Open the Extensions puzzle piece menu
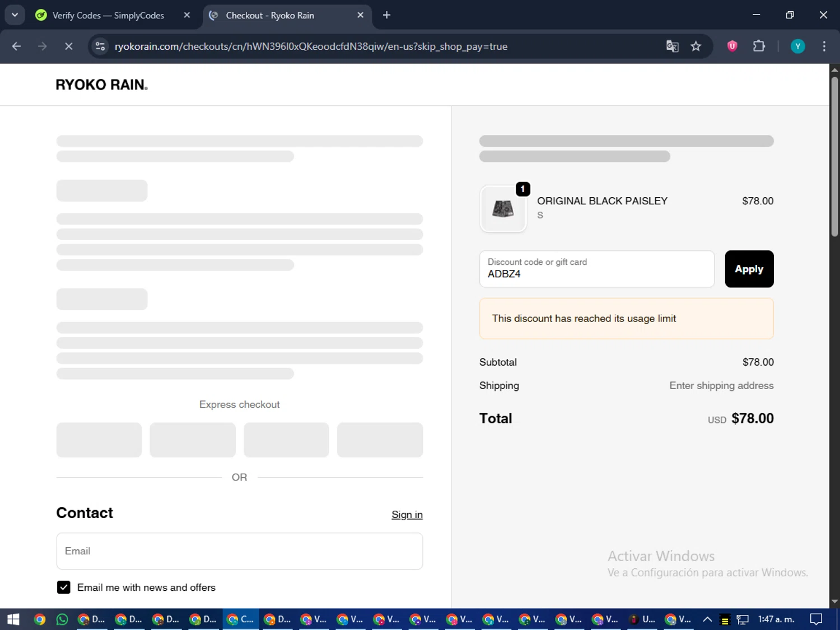 759,46
